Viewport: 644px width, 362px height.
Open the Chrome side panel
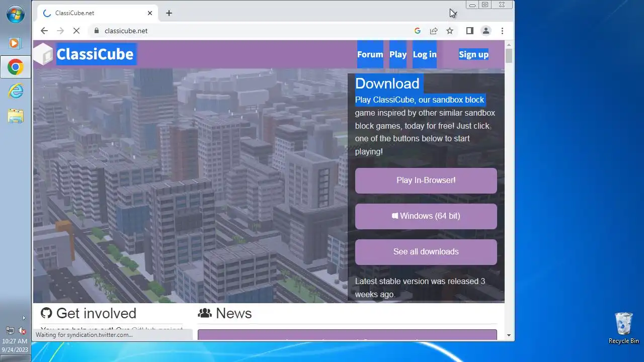tap(469, 31)
